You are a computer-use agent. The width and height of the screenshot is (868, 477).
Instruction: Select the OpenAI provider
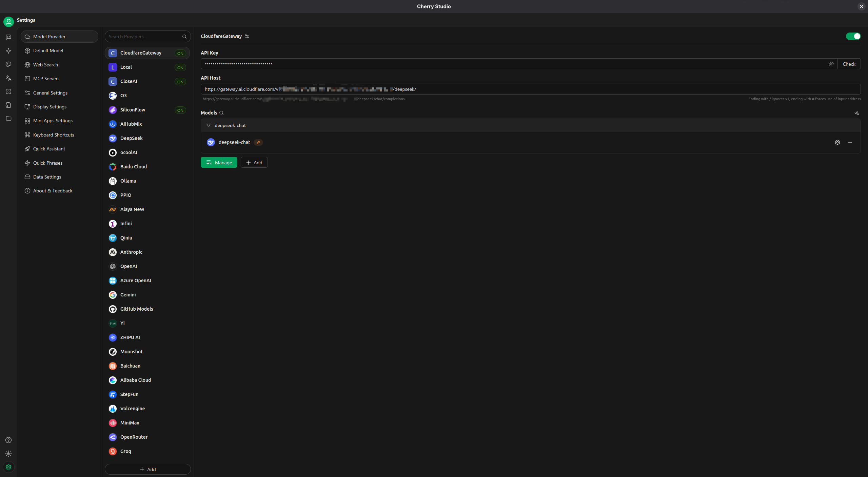[147, 266]
